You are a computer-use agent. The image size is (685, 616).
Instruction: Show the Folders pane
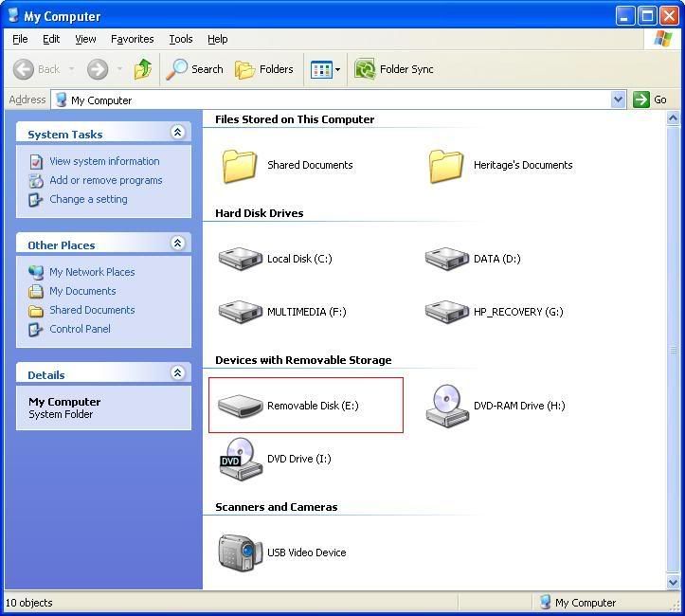click(264, 69)
